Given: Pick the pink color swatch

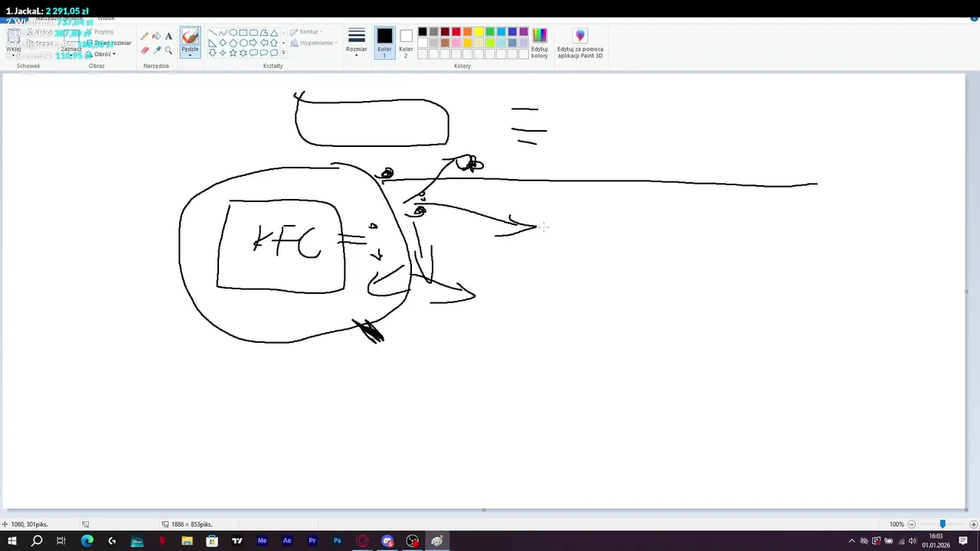Looking at the screenshot, I should (x=456, y=43).
